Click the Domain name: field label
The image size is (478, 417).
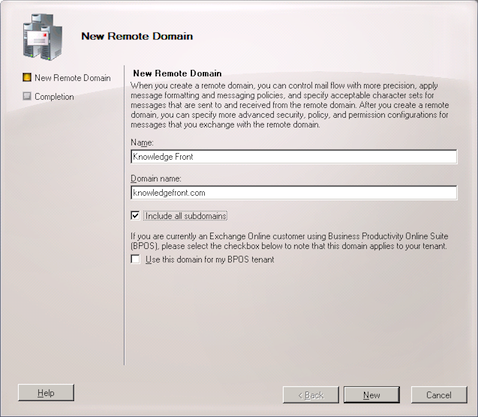(x=156, y=179)
